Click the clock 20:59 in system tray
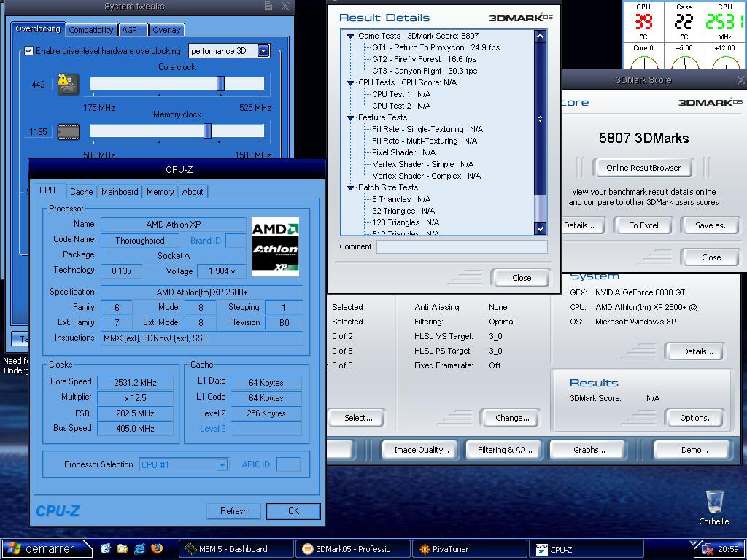747x560 pixels. [x=727, y=549]
